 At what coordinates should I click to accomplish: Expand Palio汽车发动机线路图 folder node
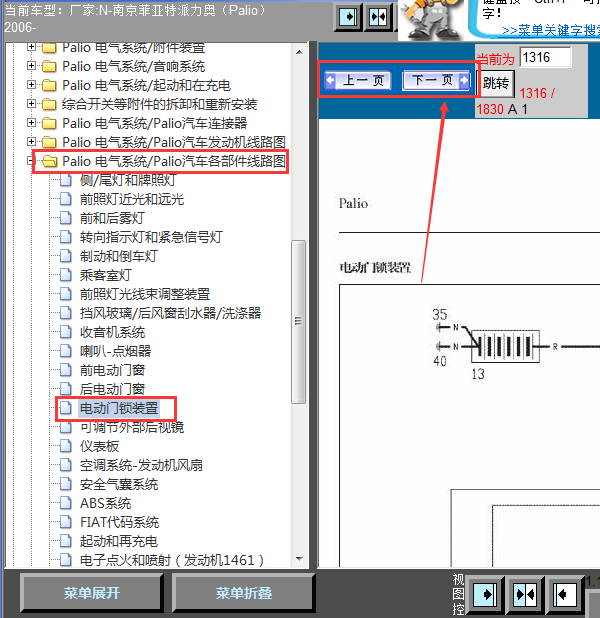31,141
